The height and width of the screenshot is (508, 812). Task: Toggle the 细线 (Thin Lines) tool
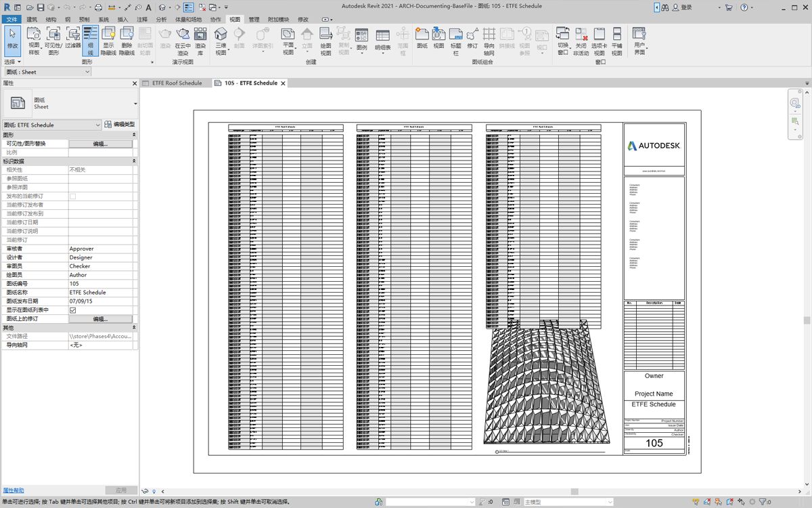coord(91,41)
